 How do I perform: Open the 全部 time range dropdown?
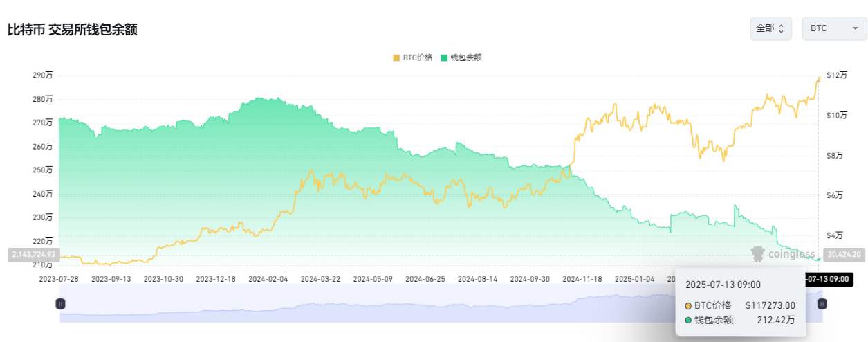click(770, 28)
